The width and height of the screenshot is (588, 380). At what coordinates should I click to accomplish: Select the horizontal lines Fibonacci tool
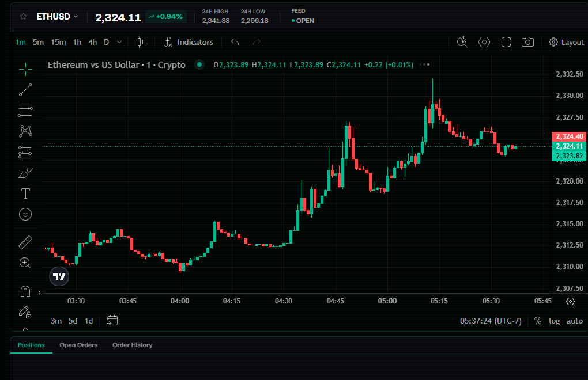pos(25,111)
